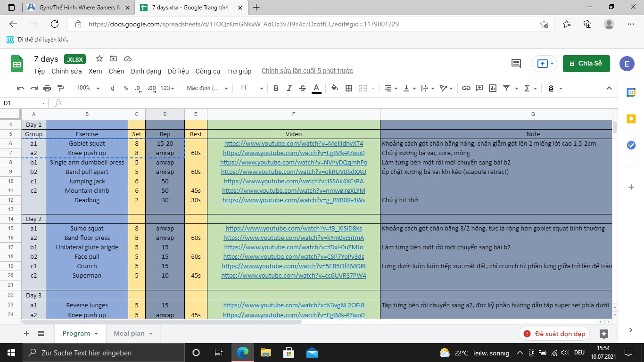Print the spreadsheet
Image resolution: width=644 pixels, height=362 pixels.
(x=47, y=88)
